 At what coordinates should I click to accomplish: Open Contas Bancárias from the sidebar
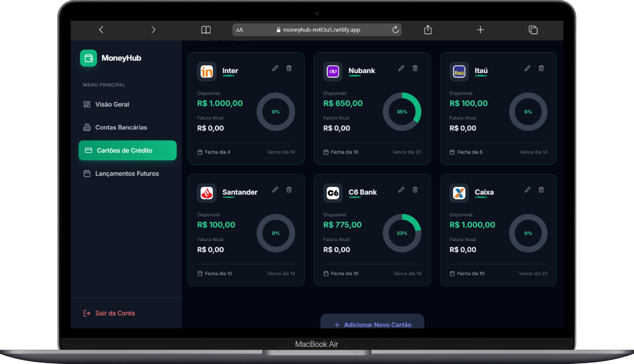pyautogui.click(x=121, y=127)
